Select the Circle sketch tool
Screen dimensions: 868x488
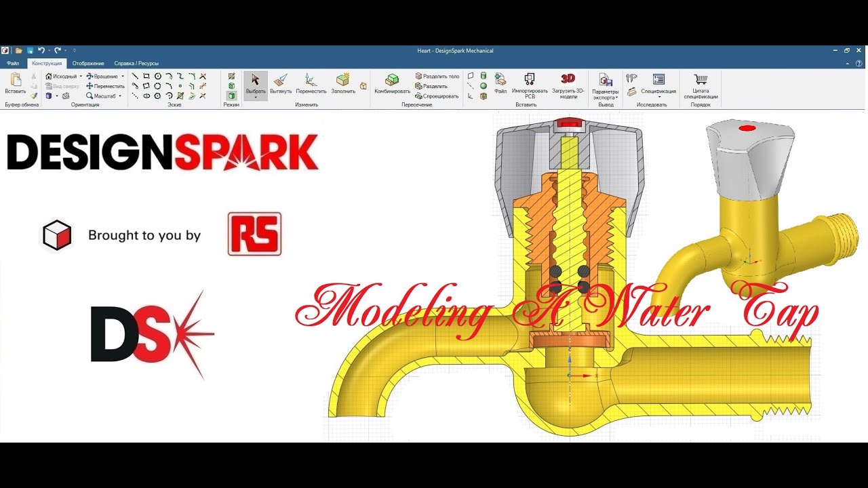157,77
